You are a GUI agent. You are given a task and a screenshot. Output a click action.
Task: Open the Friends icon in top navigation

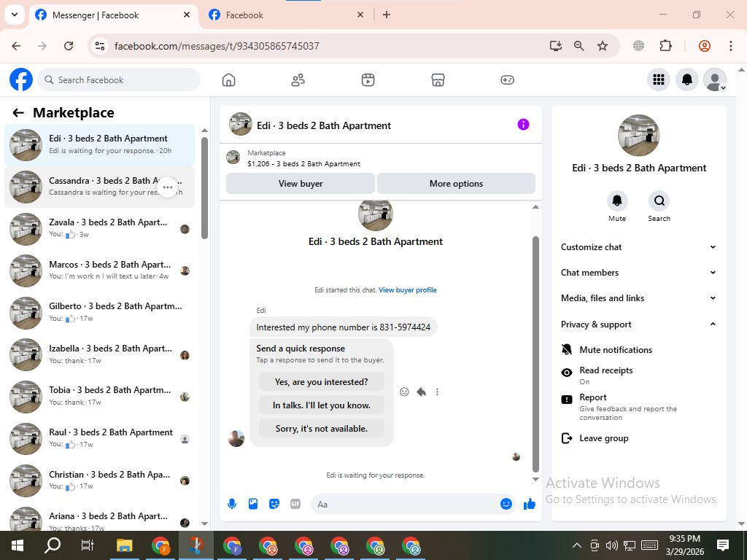(x=298, y=80)
